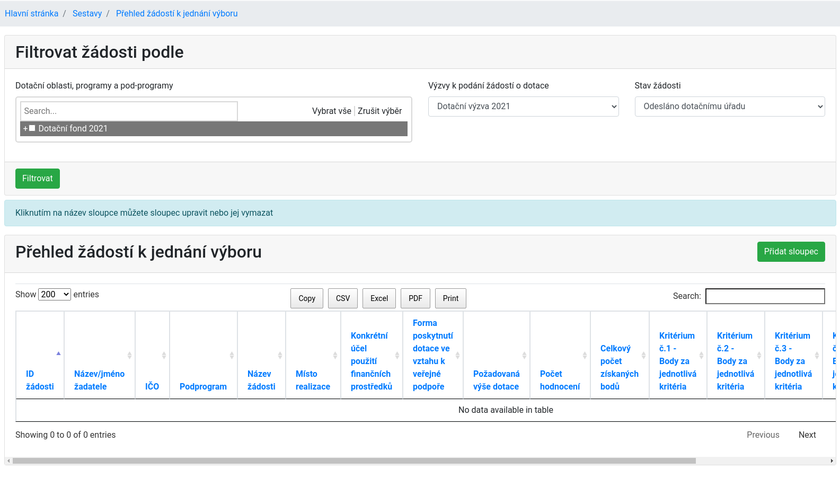Click sort arrows in Místo realizace column

coord(335,355)
